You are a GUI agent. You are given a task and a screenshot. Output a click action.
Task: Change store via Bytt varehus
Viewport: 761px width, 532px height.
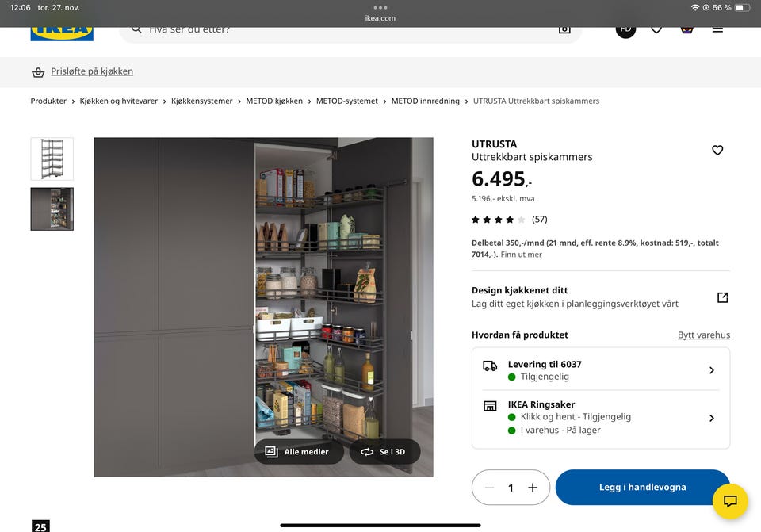click(704, 335)
